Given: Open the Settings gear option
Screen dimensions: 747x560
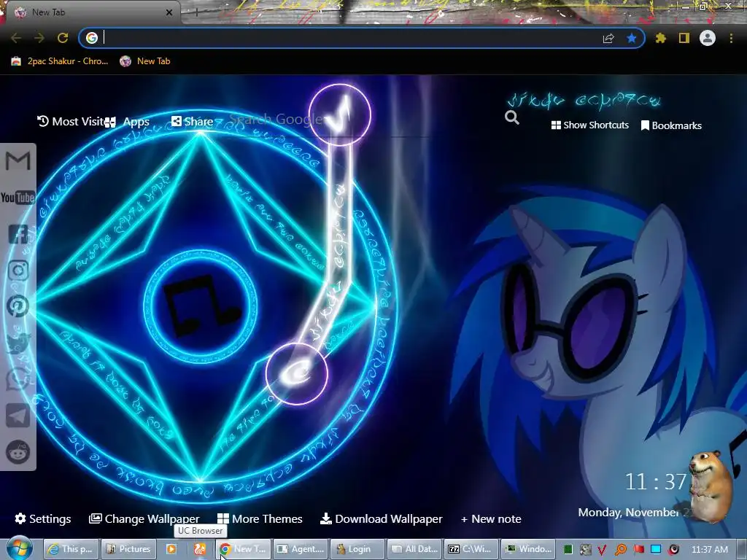Looking at the screenshot, I should [x=43, y=518].
